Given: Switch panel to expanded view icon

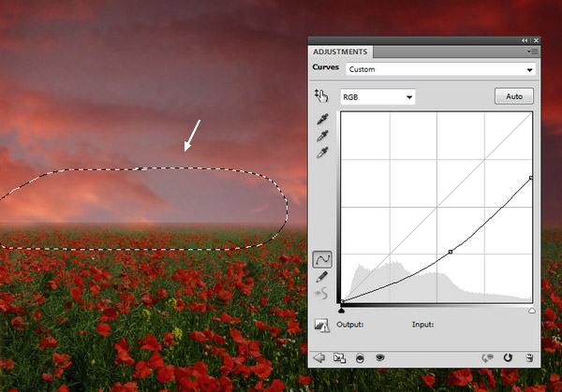Looking at the screenshot, I should click(339, 357).
